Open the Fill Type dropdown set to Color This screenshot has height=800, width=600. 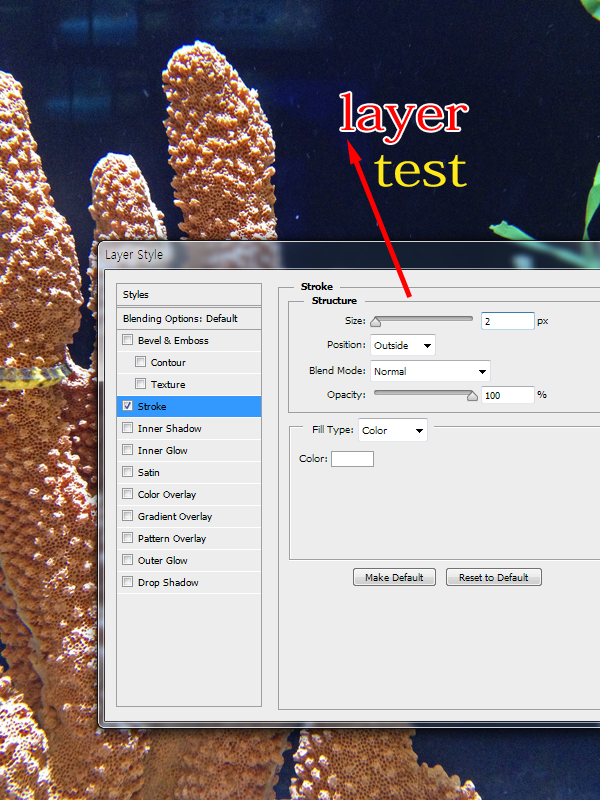[x=393, y=430]
